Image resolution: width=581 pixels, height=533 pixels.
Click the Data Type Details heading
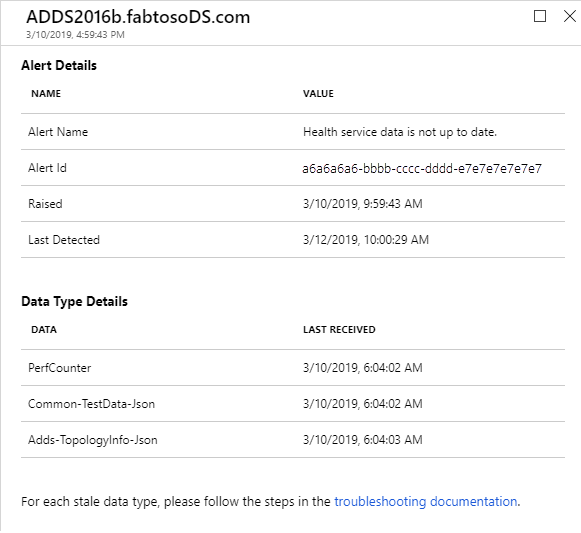[x=74, y=302]
